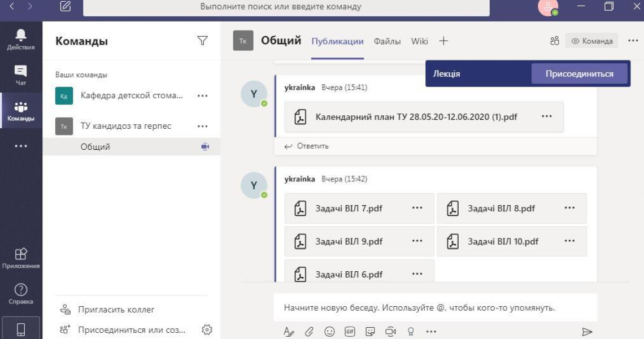Click the filter funnel icon beside Команды
The height and width of the screenshot is (339, 644).
pos(202,41)
